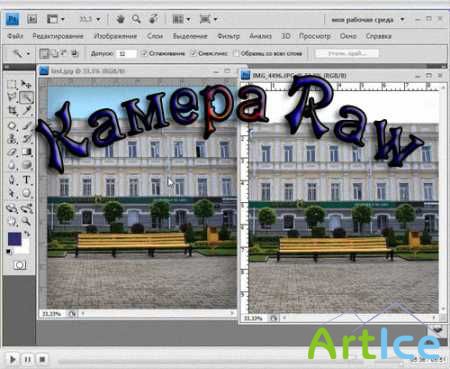The height and width of the screenshot is (369, 450).
Task: Choose New Selection mode in options bar
Action: tap(44, 53)
